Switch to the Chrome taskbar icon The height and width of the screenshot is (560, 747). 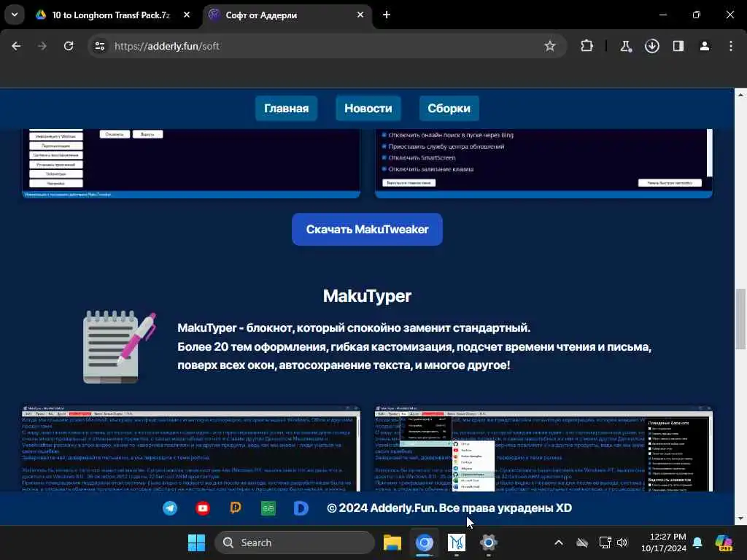coord(424,542)
